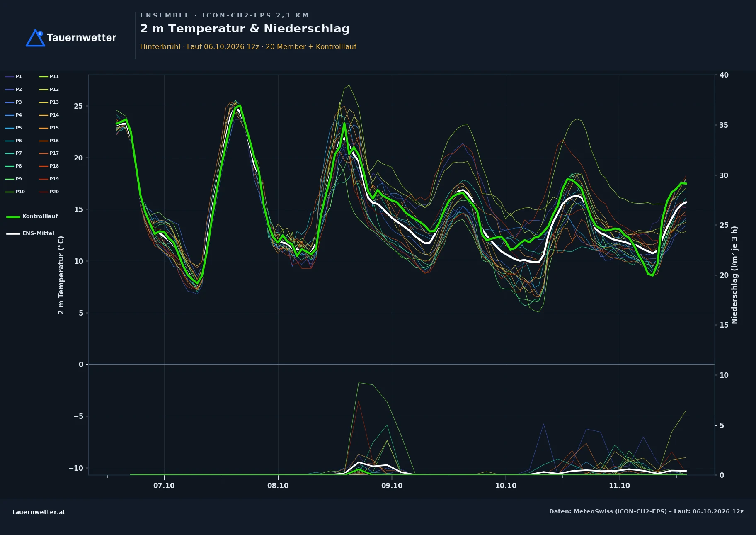Select the P8 legend entry
The width and height of the screenshot is (756, 535).
[14, 166]
